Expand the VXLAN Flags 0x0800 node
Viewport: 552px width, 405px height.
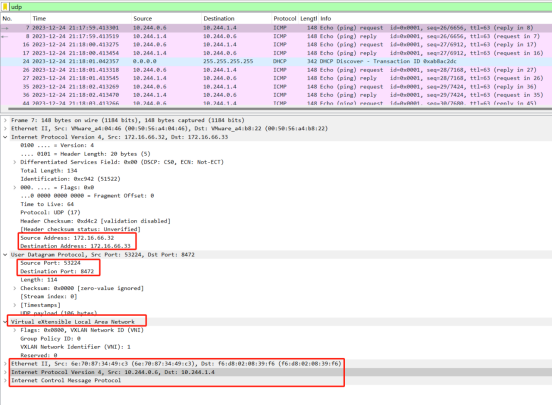[14, 330]
